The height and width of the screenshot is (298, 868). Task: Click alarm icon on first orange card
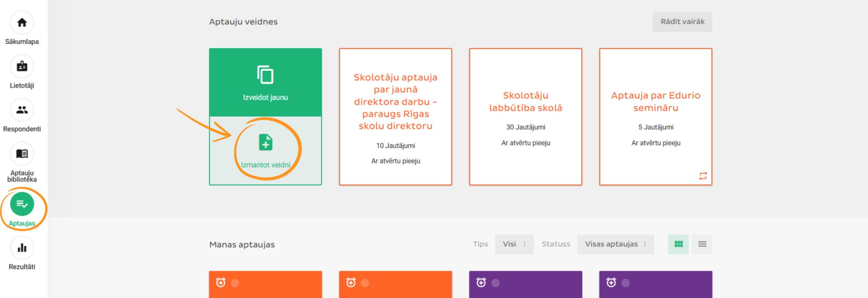[x=221, y=282]
